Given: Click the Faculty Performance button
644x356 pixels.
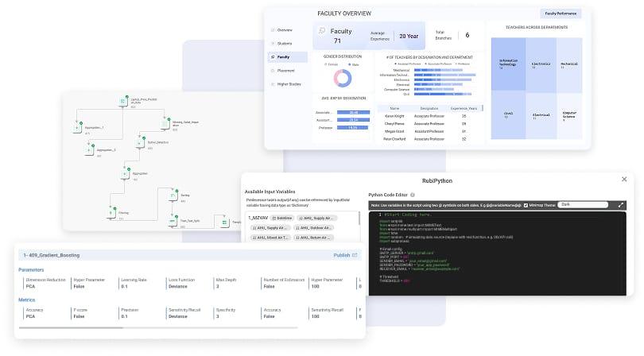Looking at the screenshot, I should pos(561,14).
